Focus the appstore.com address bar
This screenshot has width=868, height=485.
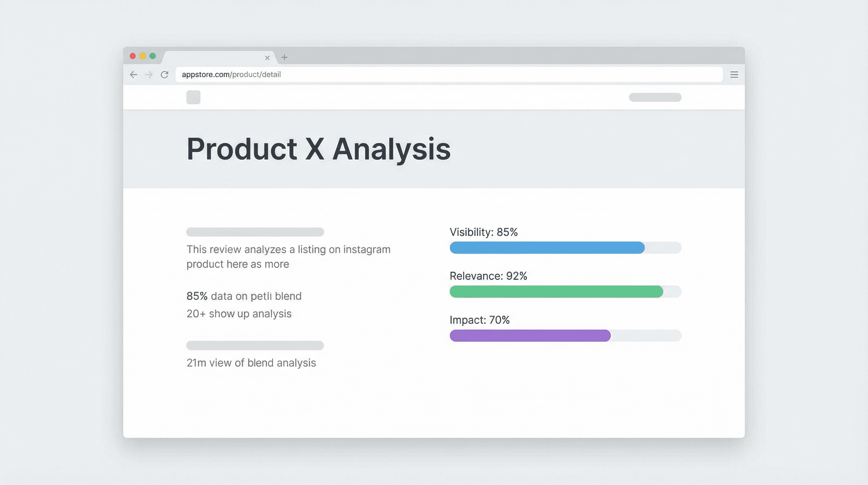(x=448, y=75)
